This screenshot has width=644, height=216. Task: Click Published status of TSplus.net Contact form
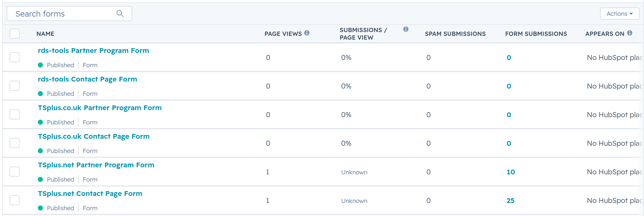point(60,208)
